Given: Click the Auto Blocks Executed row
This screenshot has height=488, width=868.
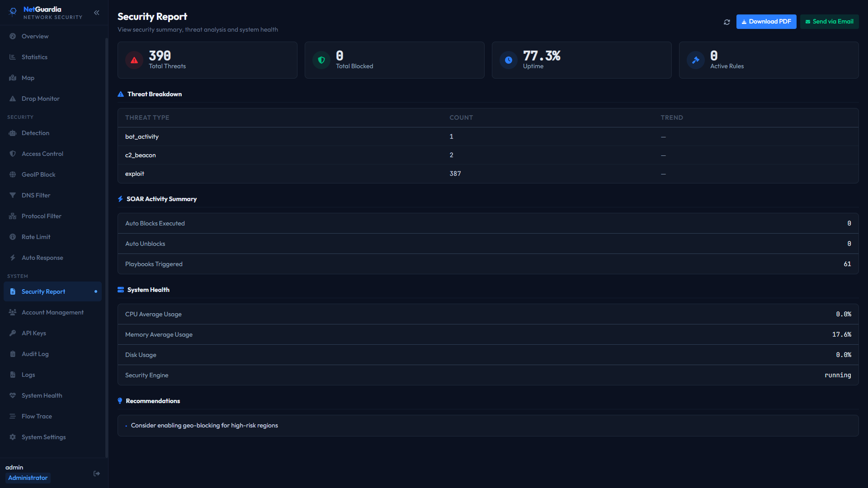Looking at the screenshot, I should [x=488, y=223].
